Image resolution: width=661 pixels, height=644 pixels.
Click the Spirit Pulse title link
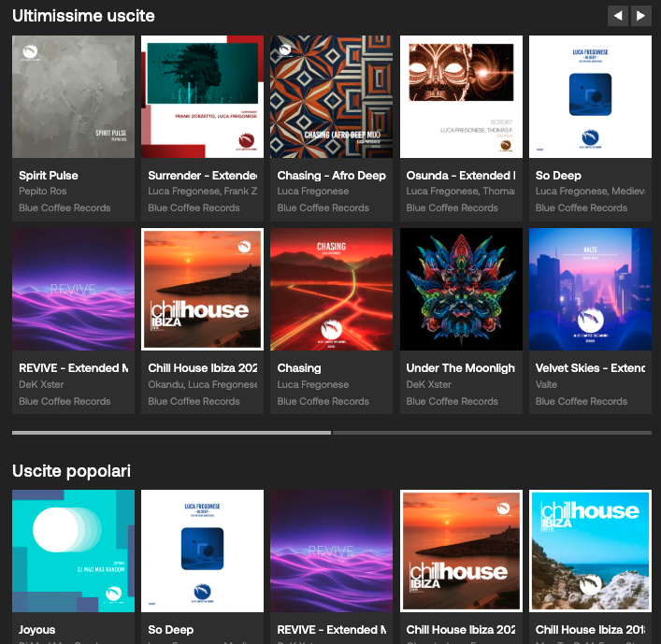49,176
